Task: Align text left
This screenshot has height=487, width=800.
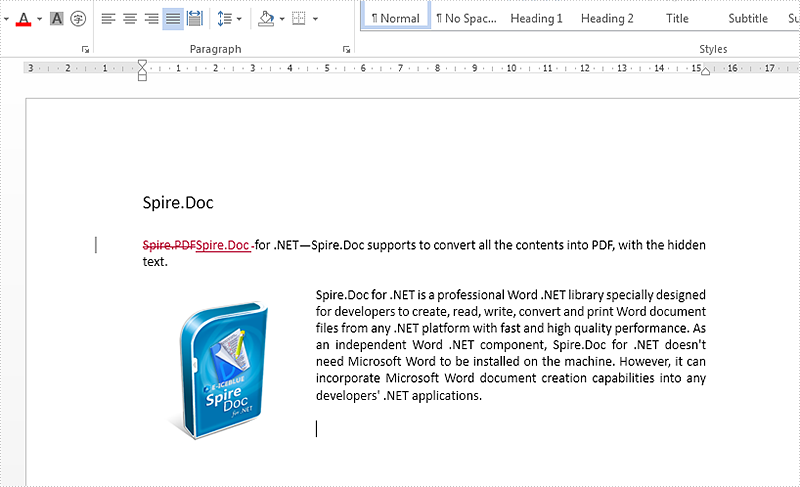Action: tap(108, 19)
